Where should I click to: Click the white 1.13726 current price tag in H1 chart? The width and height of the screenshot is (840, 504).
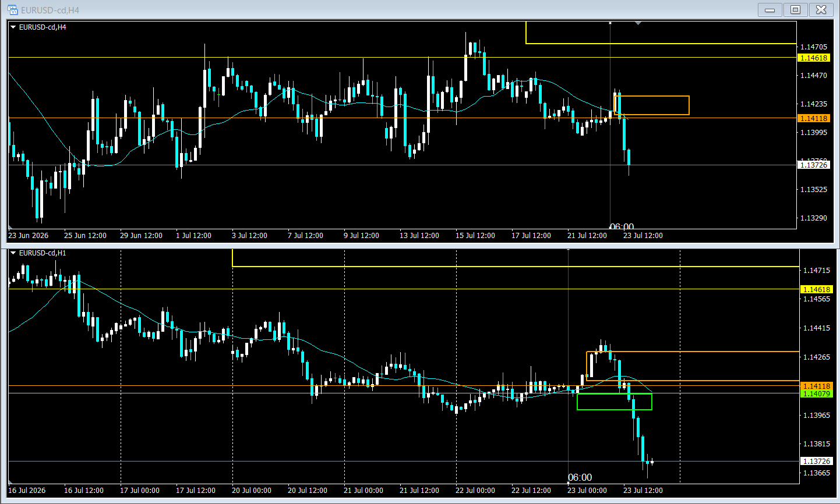tap(816, 462)
